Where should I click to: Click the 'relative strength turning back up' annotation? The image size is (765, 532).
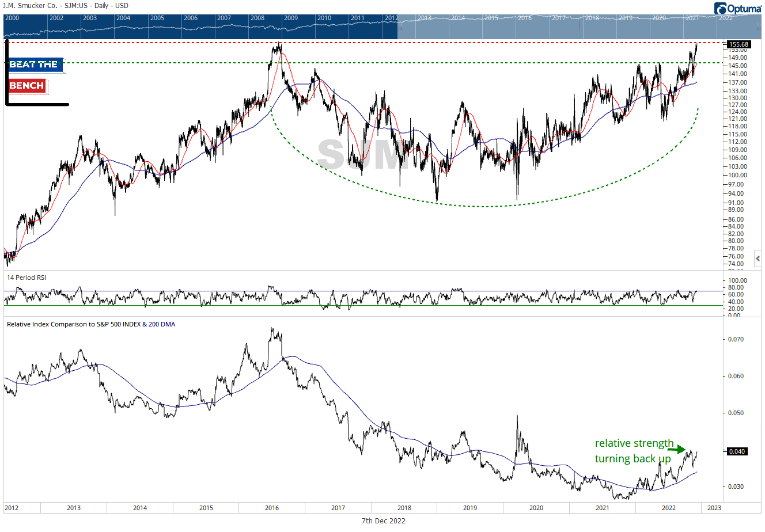(634, 451)
